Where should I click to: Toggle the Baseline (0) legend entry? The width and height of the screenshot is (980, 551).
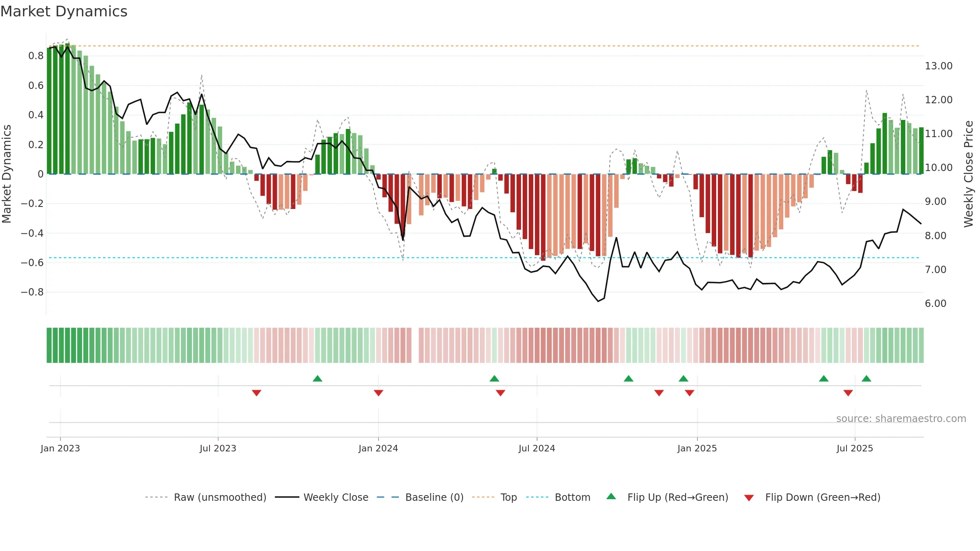coord(434,497)
